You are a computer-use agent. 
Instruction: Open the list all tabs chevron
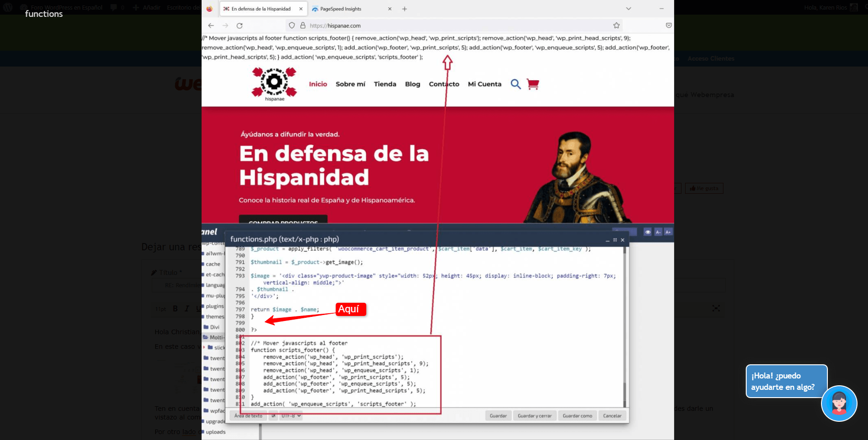coord(629,9)
